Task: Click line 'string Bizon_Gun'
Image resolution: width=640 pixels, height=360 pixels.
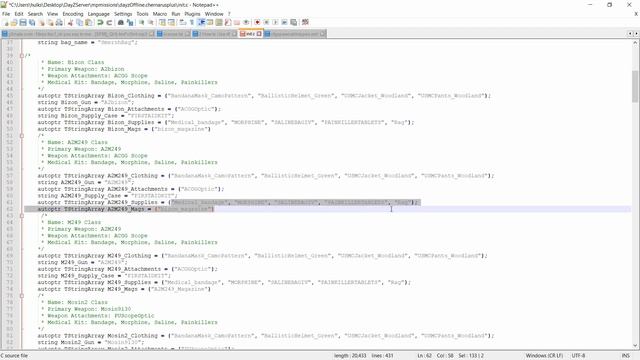Action: [85, 102]
